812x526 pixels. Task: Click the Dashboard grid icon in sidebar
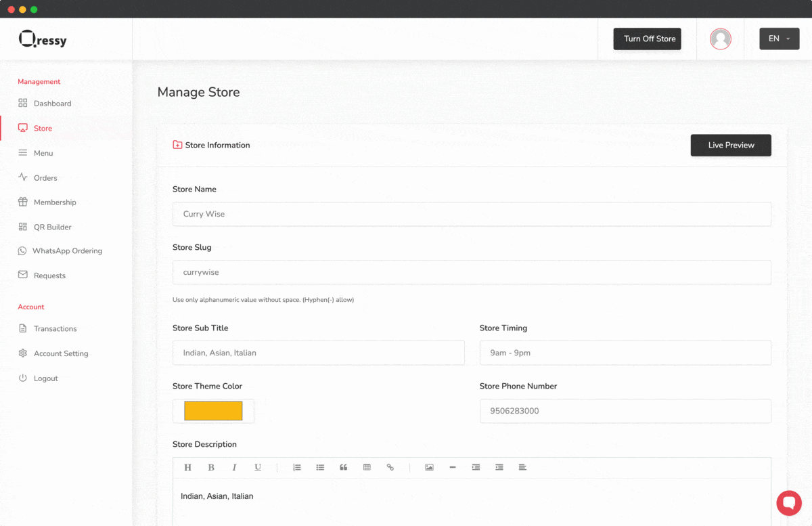[x=23, y=104]
